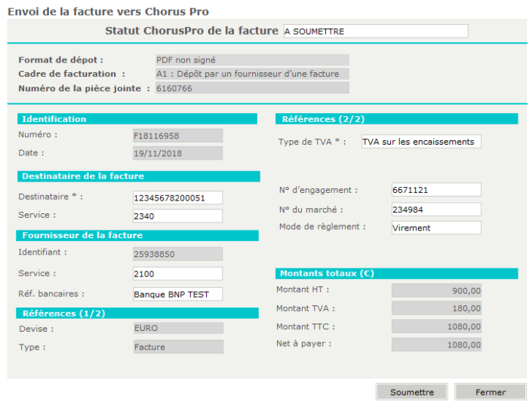The width and height of the screenshot is (532, 404).
Task: Click the Type de TVA * label
Action: click(312, 142)
